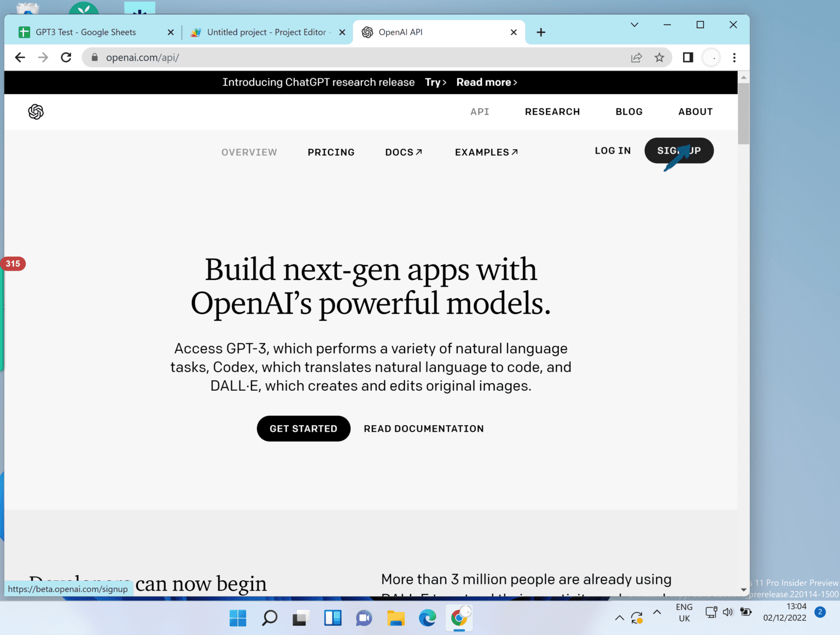Open the Chrome three-dot menu
The image size is (840, 635).
pyautogui.click(x=734, y=57)
